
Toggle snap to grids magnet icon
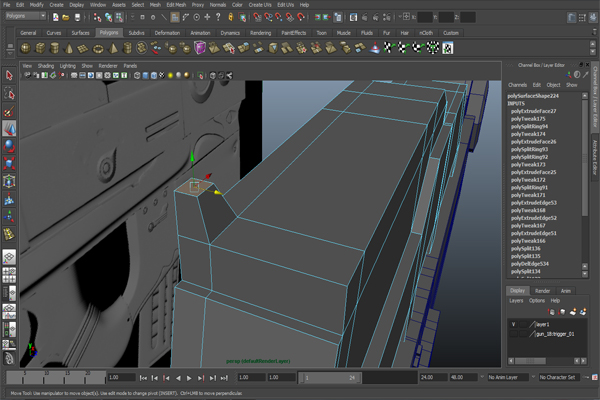click(x=258, y=17)
